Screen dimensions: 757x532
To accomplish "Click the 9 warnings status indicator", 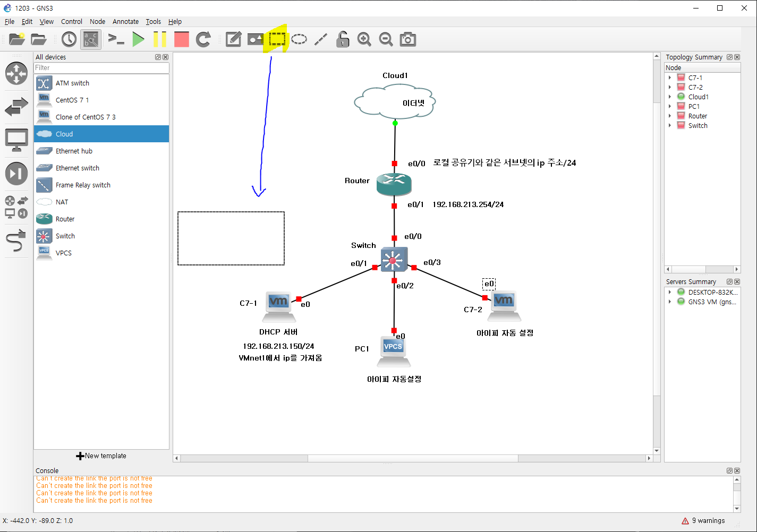I will pyautogui.click(x=703, y=520).
